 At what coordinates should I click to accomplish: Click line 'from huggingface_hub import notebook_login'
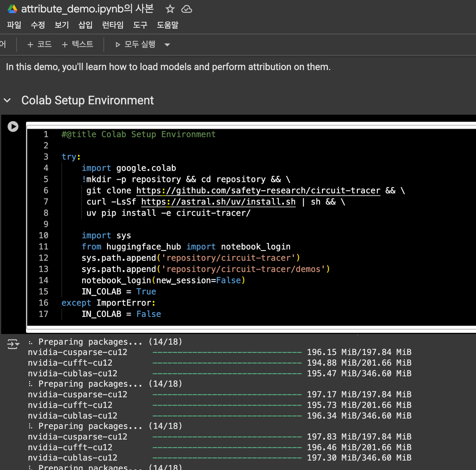[x=186, y=247]
